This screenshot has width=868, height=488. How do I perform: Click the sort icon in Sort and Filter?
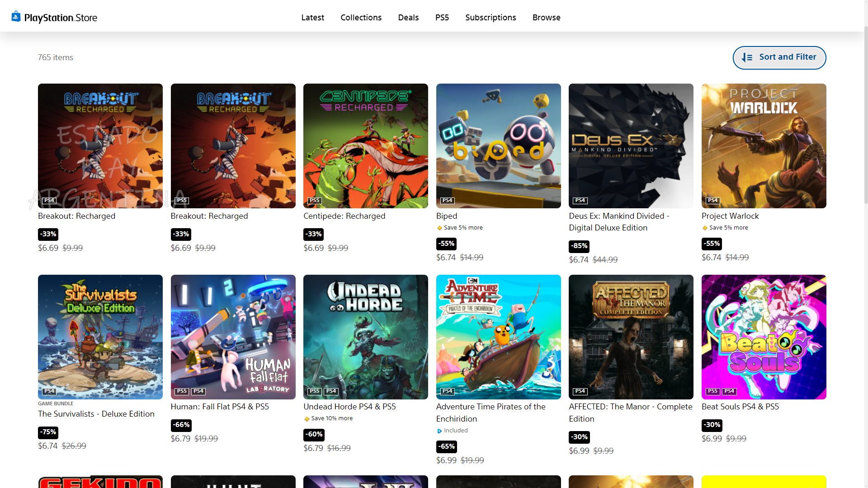click(x=747, y=57)
